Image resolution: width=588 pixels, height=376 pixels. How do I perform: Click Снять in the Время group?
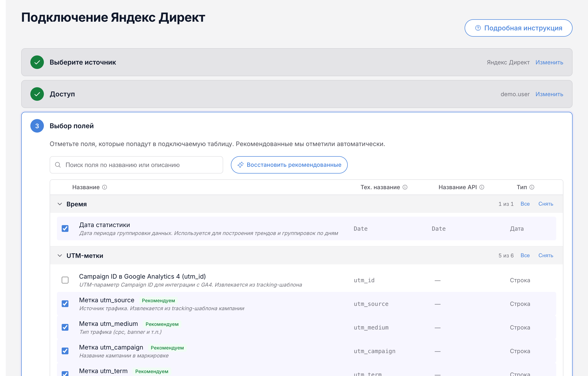546,204
